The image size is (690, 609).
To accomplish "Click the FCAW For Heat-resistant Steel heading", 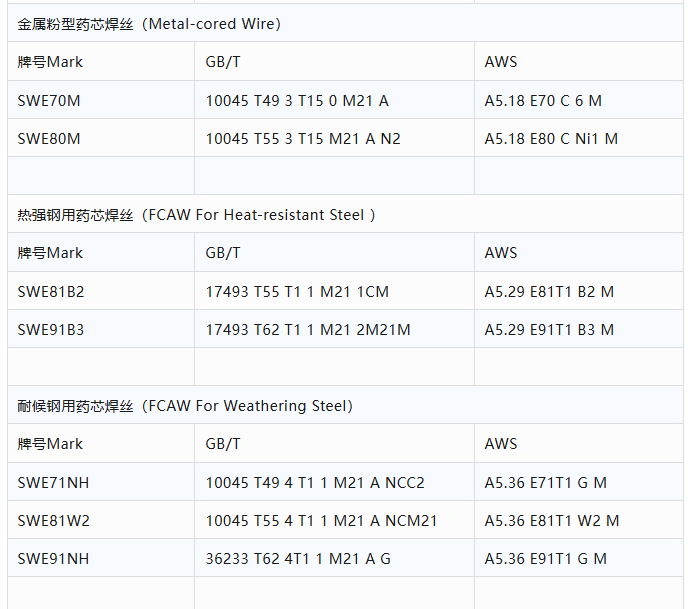I will click(197, 215).
